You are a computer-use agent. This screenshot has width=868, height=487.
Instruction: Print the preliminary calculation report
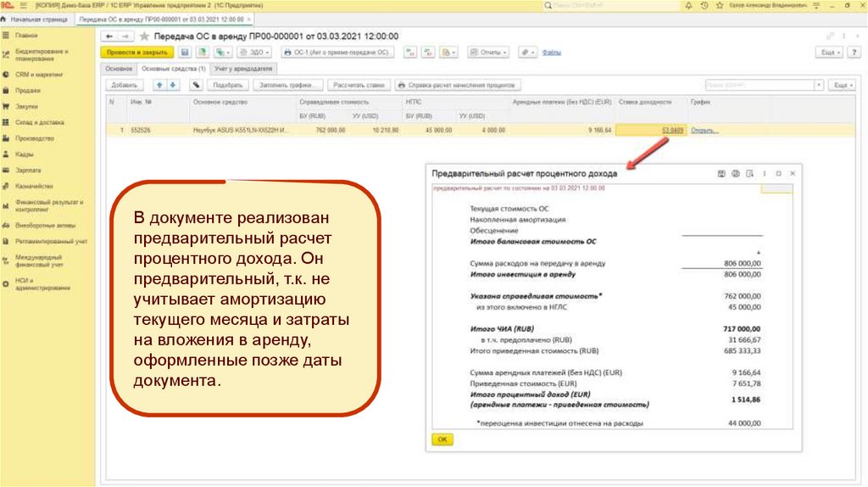tap(735, 173)
